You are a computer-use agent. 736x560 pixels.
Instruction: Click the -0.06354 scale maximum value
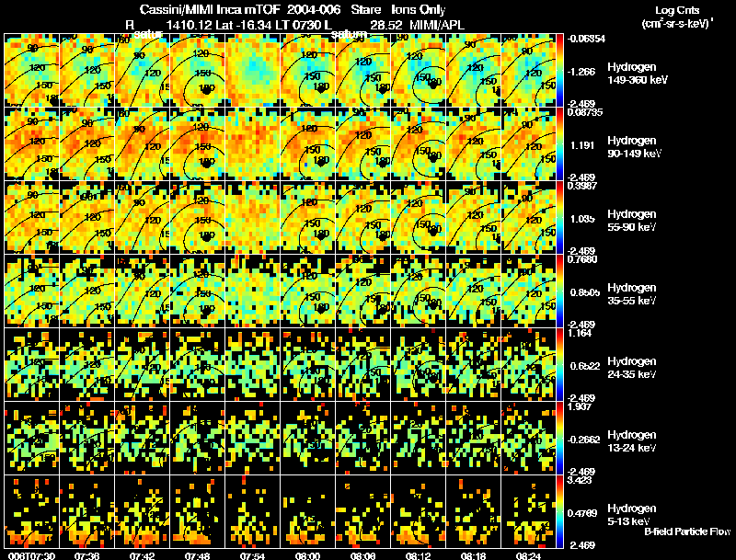[x=586, y=39]
